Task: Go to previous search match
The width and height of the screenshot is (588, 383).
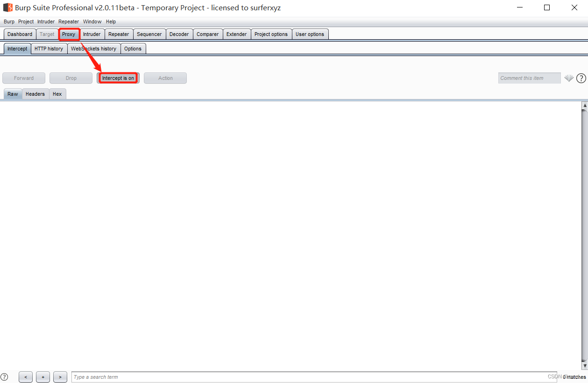Action: 26,377
